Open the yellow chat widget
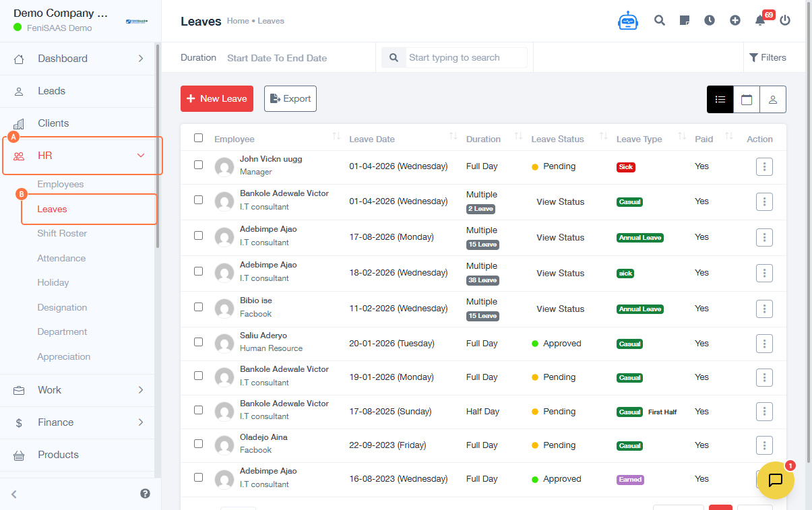 776,480
